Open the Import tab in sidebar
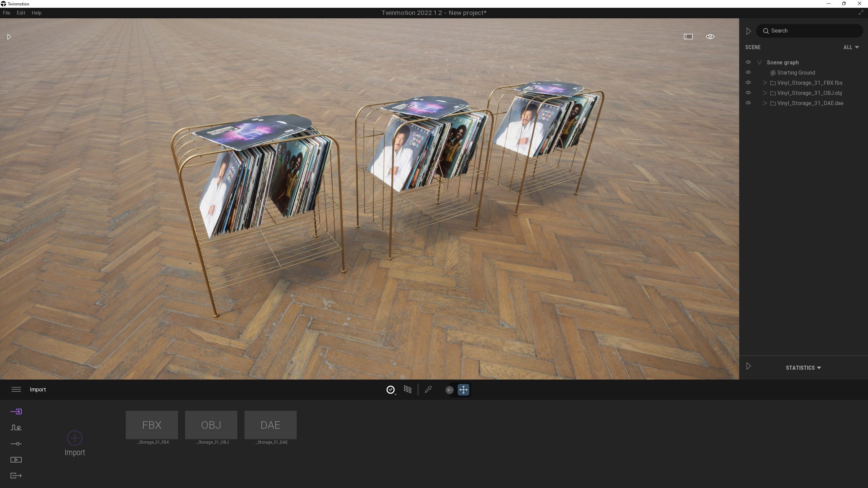Screen dimensions: 868x488 [16, 412]
